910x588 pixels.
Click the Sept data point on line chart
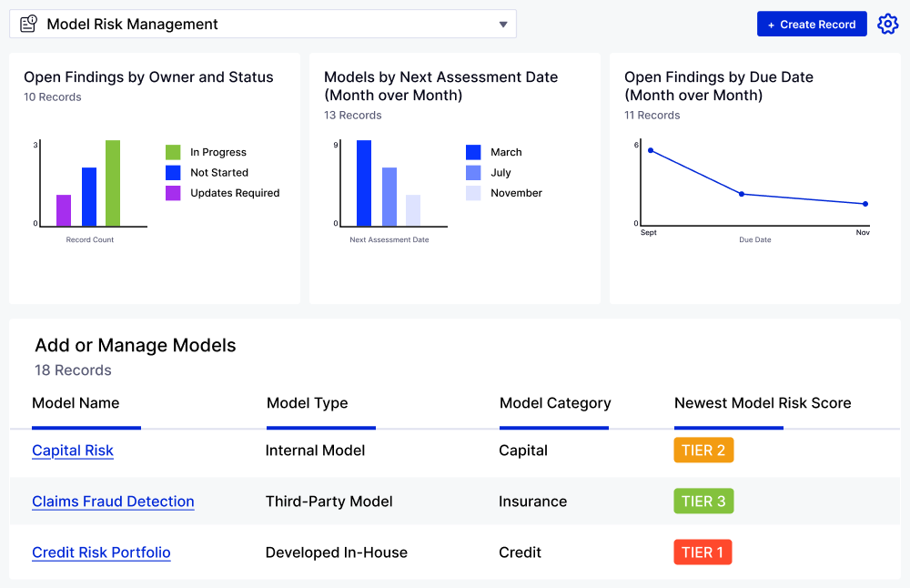(x=651, y=150)
